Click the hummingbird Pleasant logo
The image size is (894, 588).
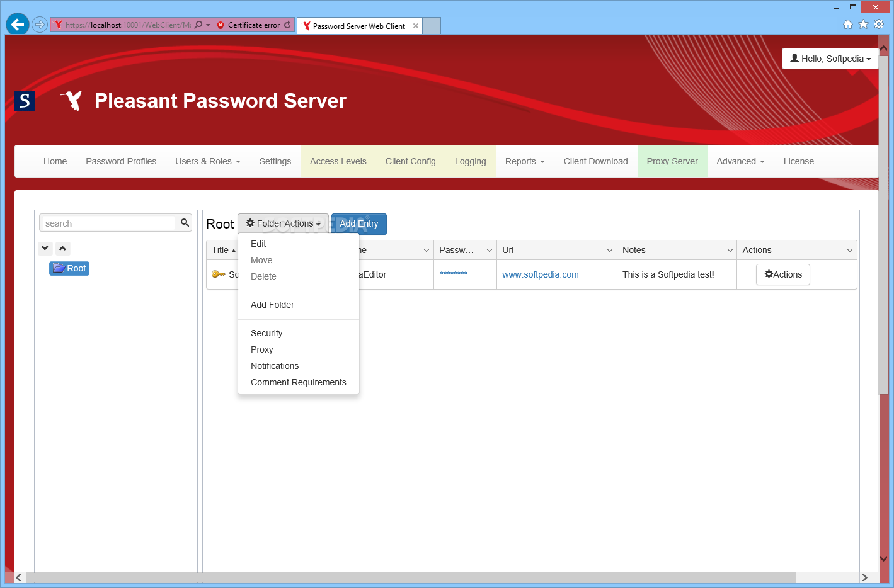point(71,100)
